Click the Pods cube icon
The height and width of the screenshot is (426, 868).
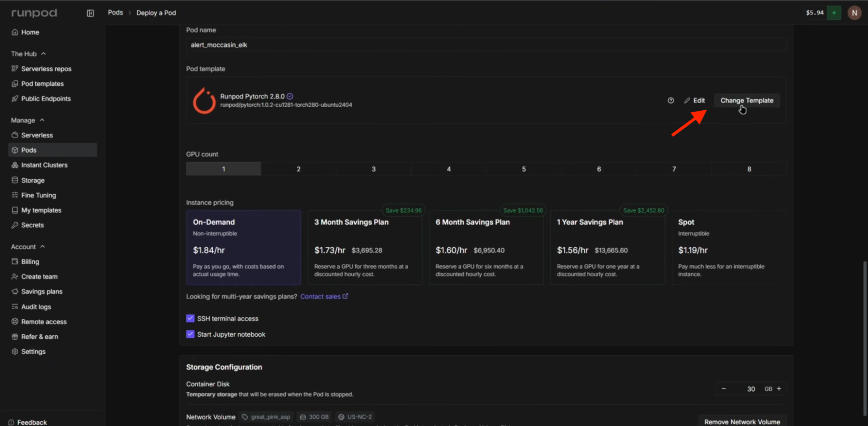(15, 150)
